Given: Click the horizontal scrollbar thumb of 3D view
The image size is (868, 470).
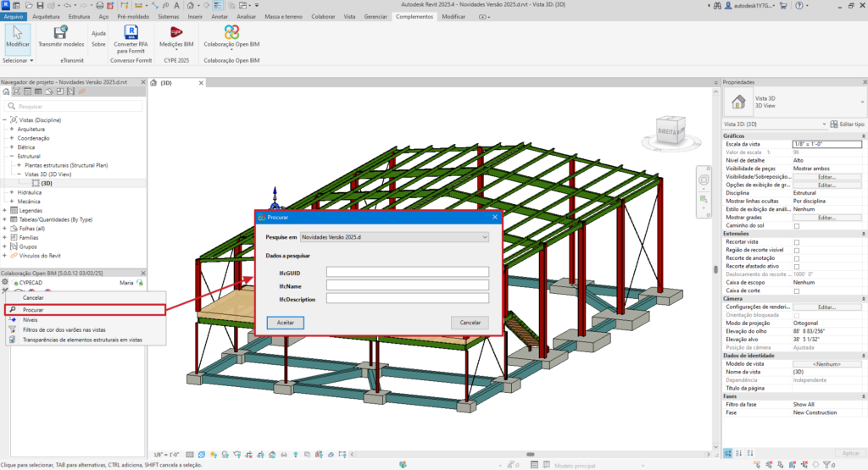Looking at the screenshot, I should (531, 455).
